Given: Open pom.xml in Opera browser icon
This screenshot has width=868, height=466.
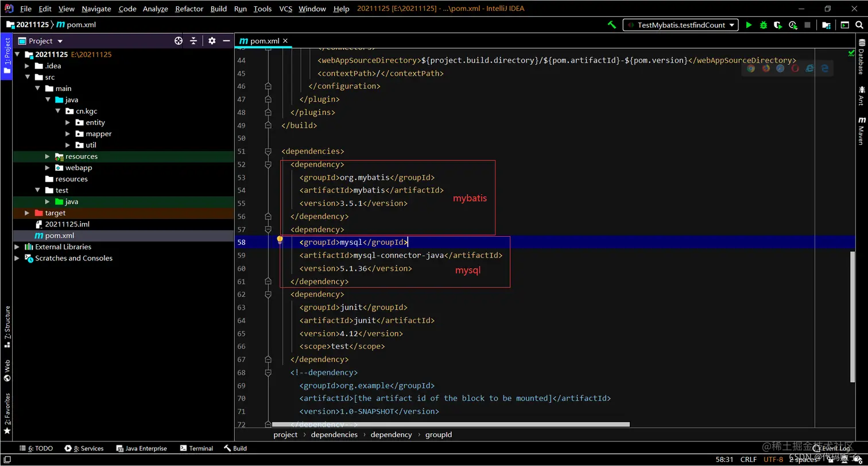Looking at the screenshot, I should pos(795,68).
